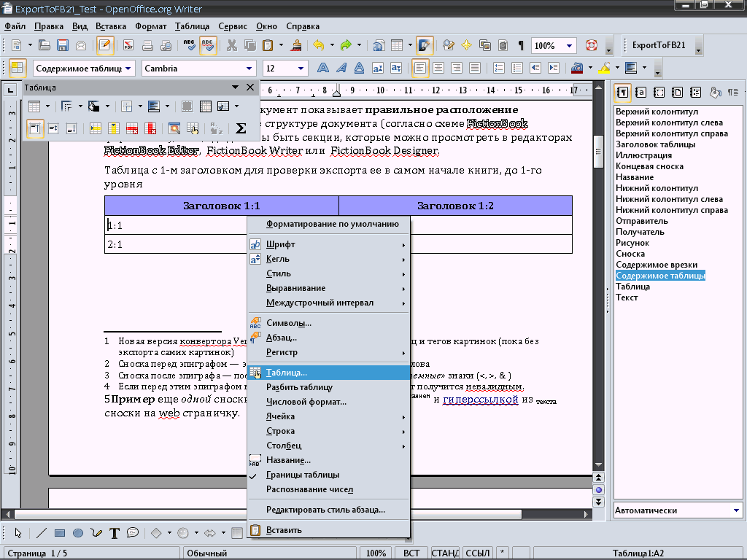
Task: Open the Автоматически styles filter dropdown
Action: pos(736,510)
